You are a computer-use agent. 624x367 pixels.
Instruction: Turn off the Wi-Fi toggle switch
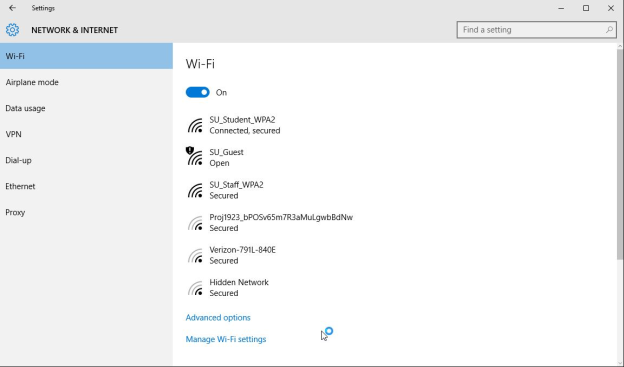point(197,92)
